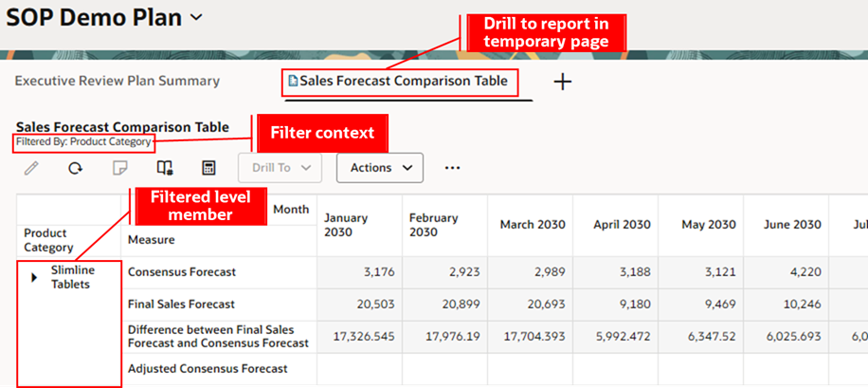The image size is (868, 388).
Task: Click the Slimline Tablets category label
Action: click(x=73, y=277)
